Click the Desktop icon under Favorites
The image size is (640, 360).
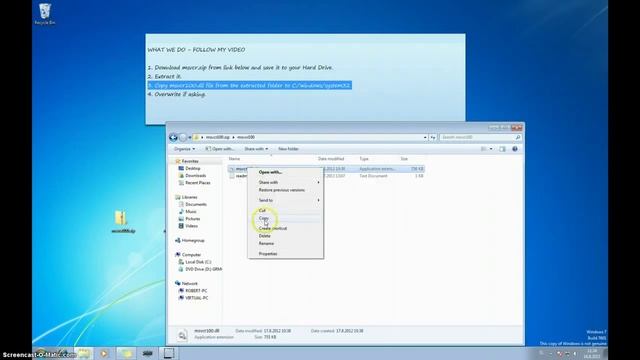(181, 168)
